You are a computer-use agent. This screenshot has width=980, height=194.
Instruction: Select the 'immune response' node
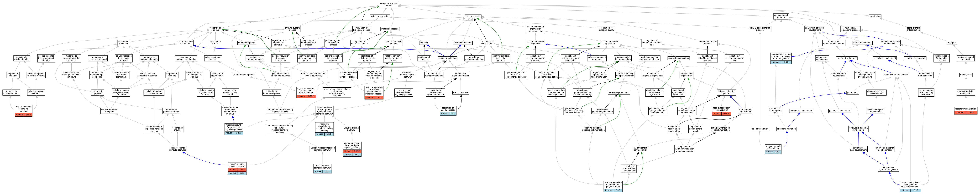[246, 43]
